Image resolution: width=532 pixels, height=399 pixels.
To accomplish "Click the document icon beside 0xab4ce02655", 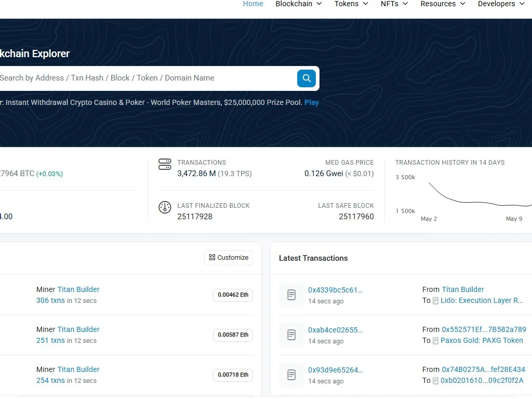I will point(291,335).
